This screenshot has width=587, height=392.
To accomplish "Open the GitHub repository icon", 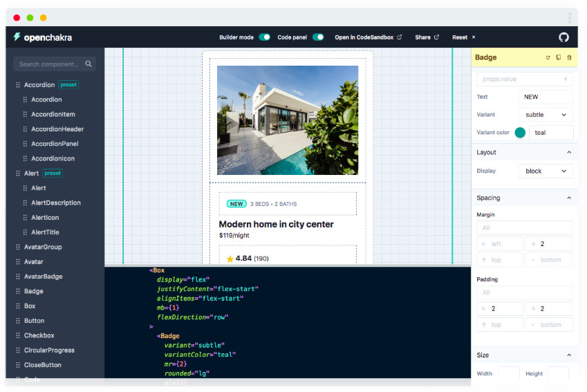I will pos(563,37).
